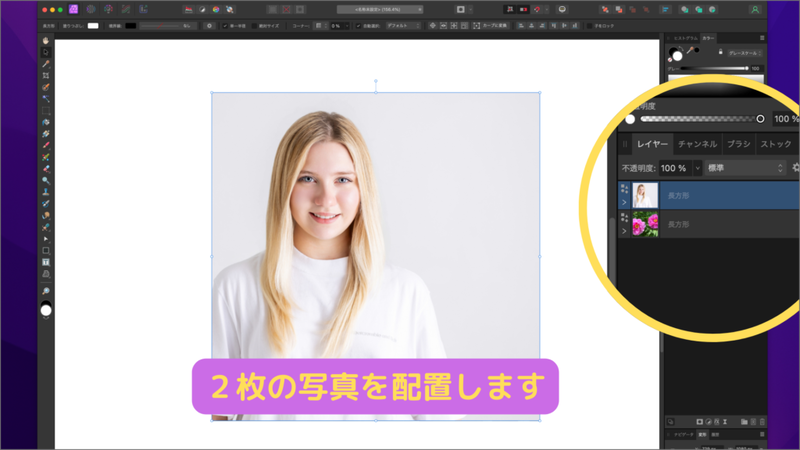This screenshot has width=800, height=450.
Task: Select the flower layer thumbnail
Action: click(x=645, y=224)
